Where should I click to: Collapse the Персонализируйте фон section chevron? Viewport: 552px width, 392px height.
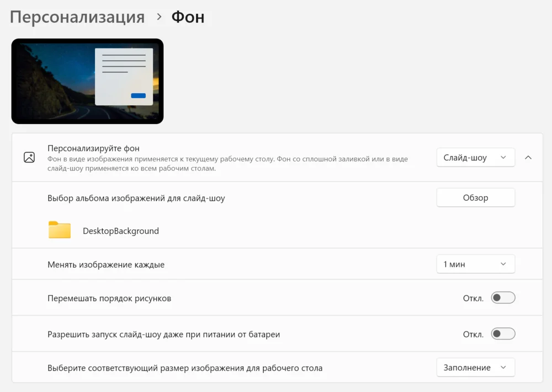pyautogui.click(x=528, y=158)
